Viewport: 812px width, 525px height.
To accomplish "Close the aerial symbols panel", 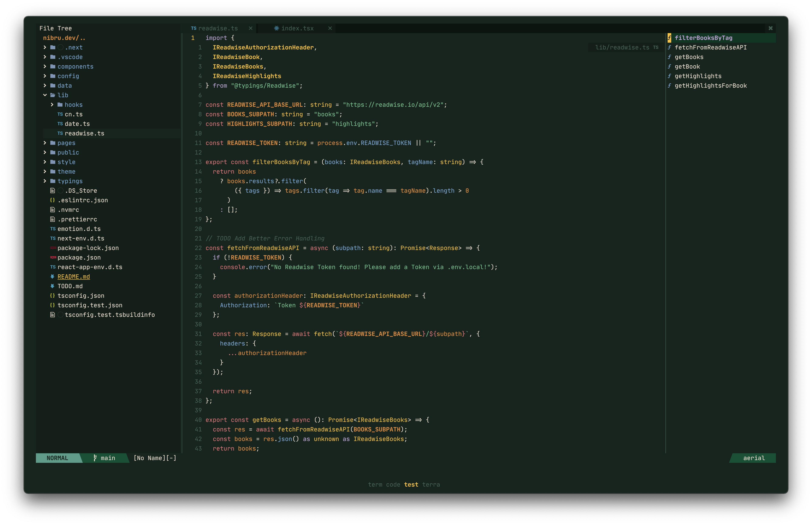I will pyautogui.click(x=770, y=28).
